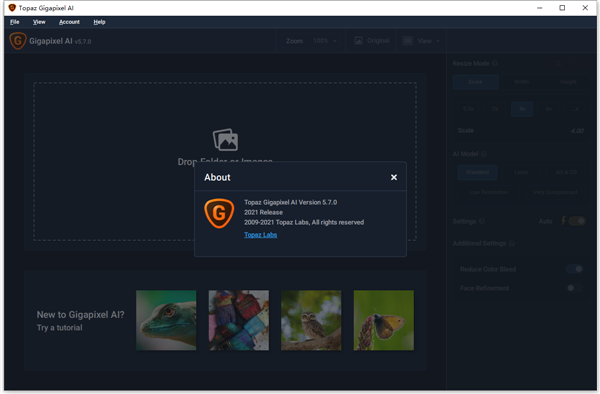Click the View layout icon
Screen dimensions: 600x394
click(x=408, y=41)
